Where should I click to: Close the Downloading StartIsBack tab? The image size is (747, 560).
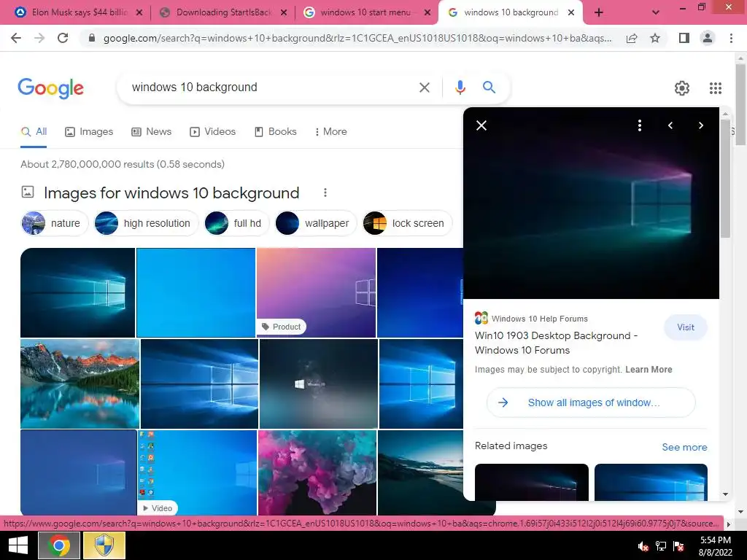284,13
